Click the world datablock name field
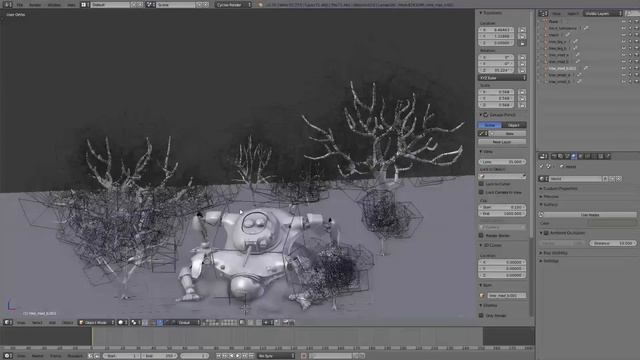The width and height of the screenshot is (640, 360). tap(575, 179)
